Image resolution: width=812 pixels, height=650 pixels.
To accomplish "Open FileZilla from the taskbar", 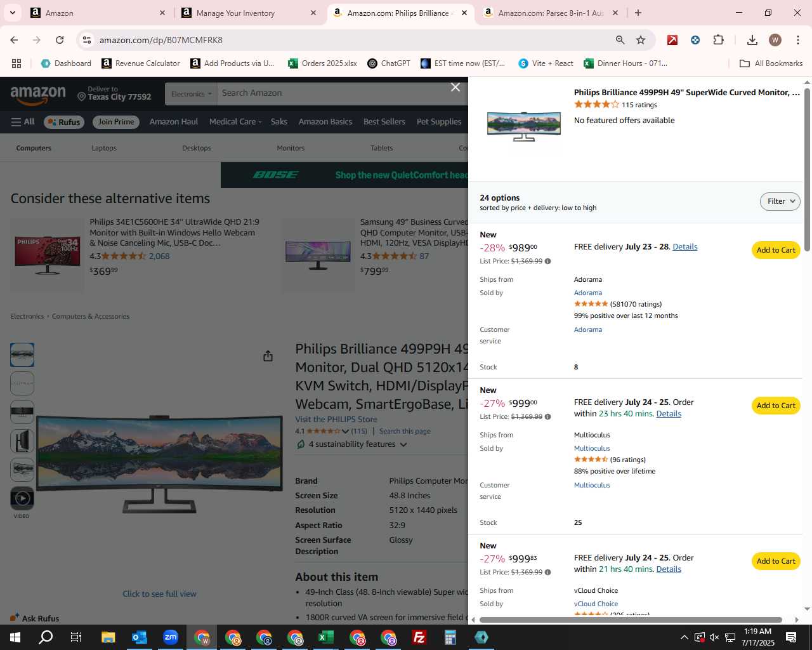I will coord(419,637).
